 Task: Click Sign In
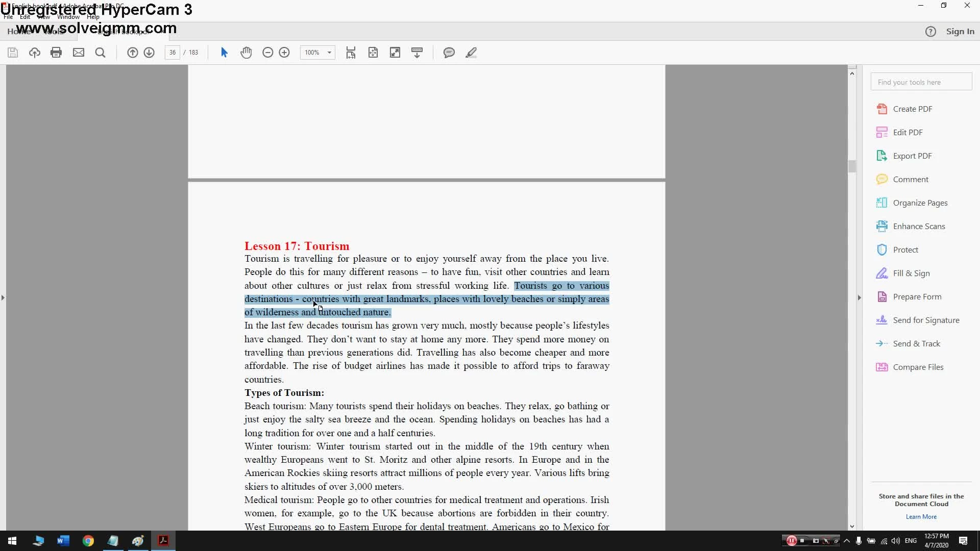[960, 32]
